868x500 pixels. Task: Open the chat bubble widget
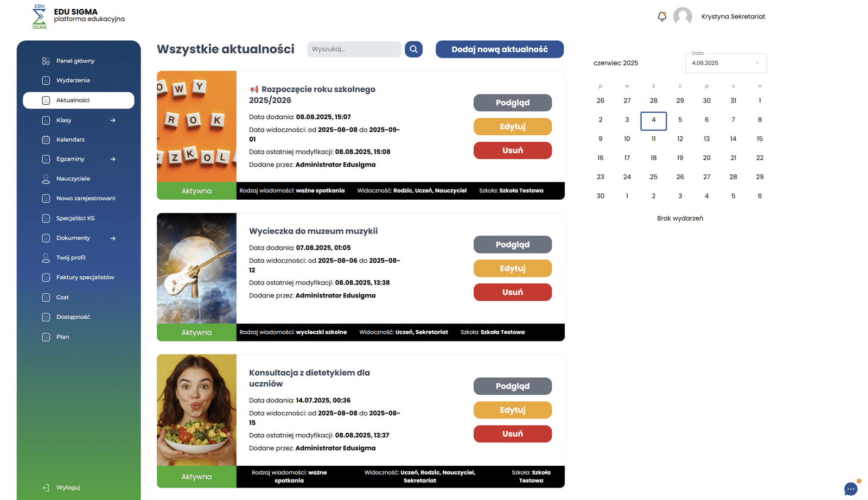pos(850,489)
